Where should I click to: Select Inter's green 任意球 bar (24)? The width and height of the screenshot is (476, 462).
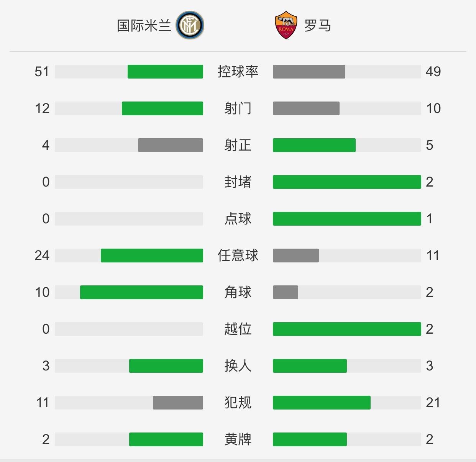pos(152,256)
